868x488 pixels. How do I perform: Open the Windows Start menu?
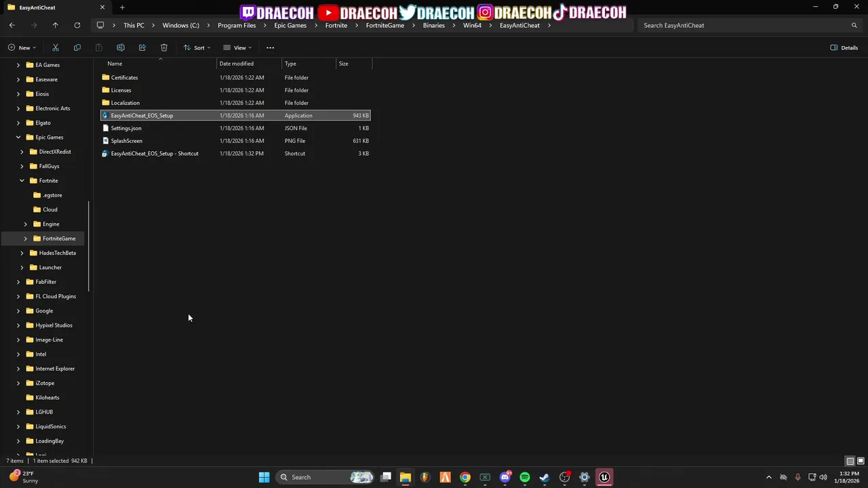(x=264, y=477)
